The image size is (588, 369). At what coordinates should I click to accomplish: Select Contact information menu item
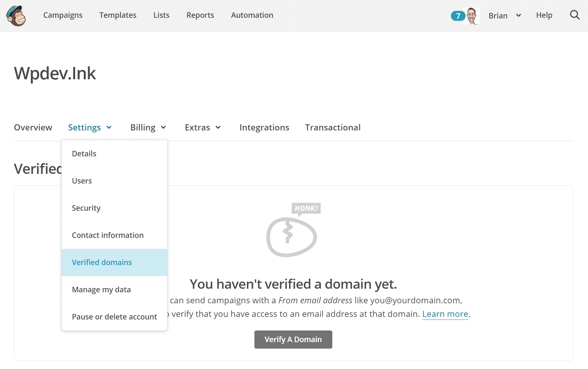click(108, 235)
